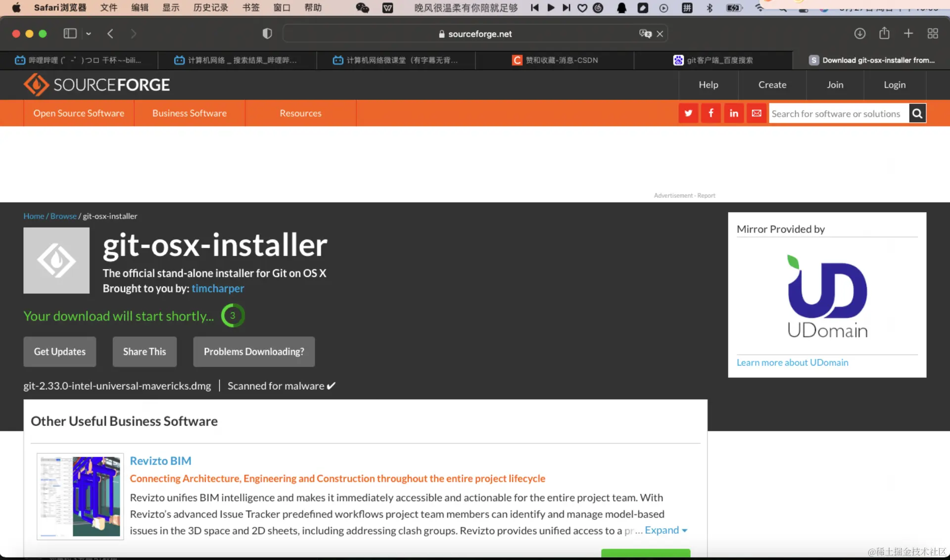Image resolution: width=950 pixels, height=560 pixels.
Task: Click the email newsletter icon
Action: point(757,113)
